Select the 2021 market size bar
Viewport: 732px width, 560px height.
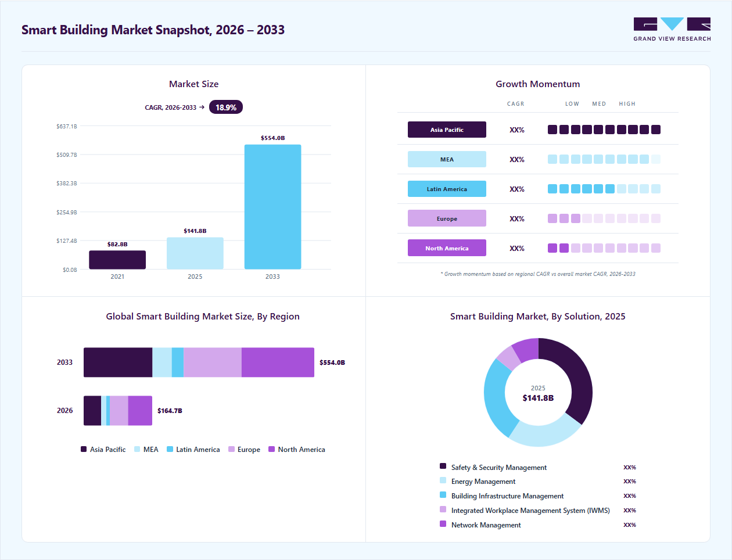tap(117, 260)
